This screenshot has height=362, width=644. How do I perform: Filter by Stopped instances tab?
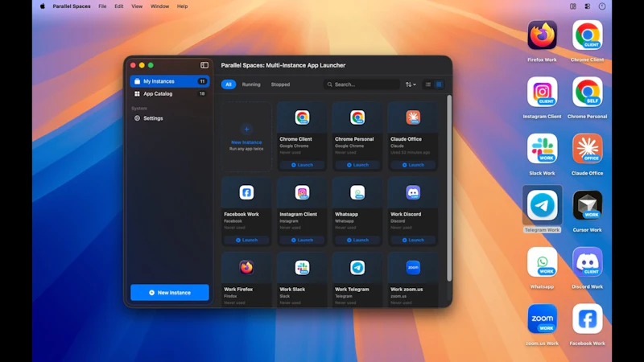280,84
